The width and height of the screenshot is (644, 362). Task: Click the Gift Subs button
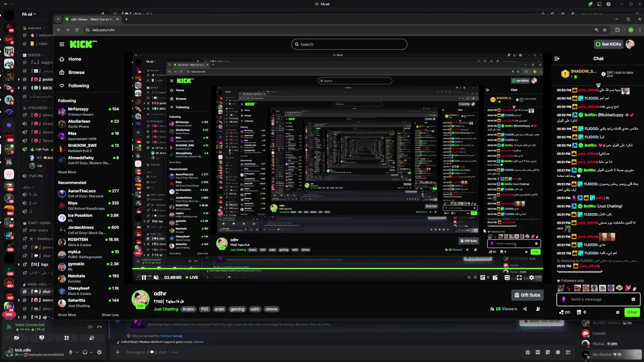527,295
